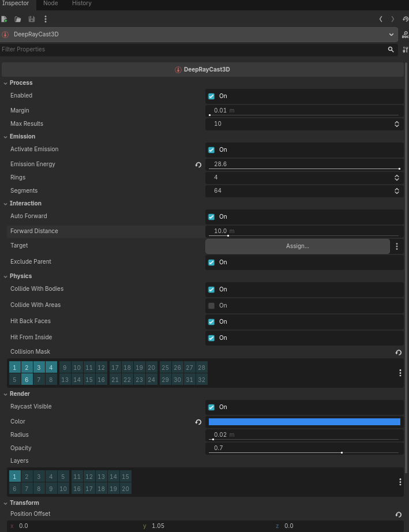This screenshot has height=532, width=409.
Task: Open the History tab
Action: click(81, 4)
